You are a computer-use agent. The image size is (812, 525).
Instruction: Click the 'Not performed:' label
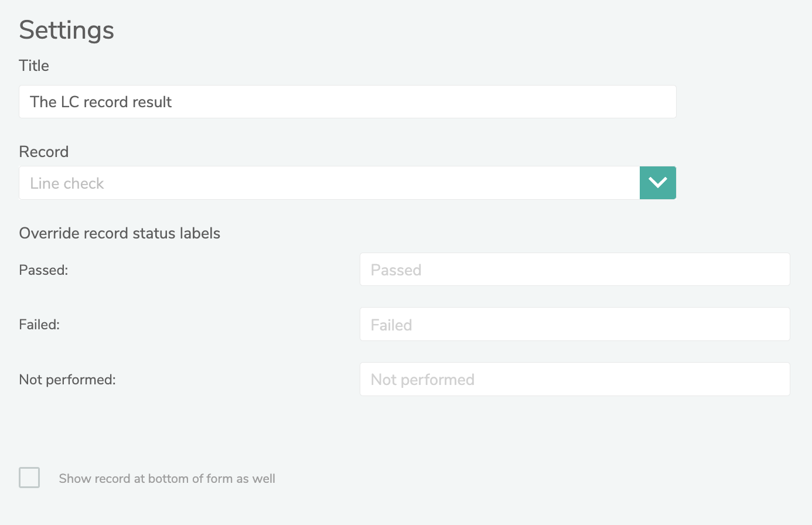pyautogui.click(x=67, y=380)
